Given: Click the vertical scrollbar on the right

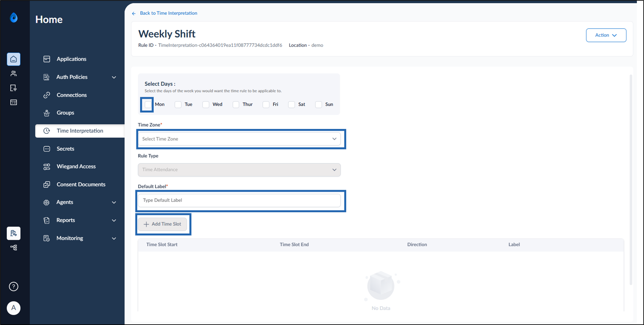Looking at the screenshot, I should click(631, 180).
